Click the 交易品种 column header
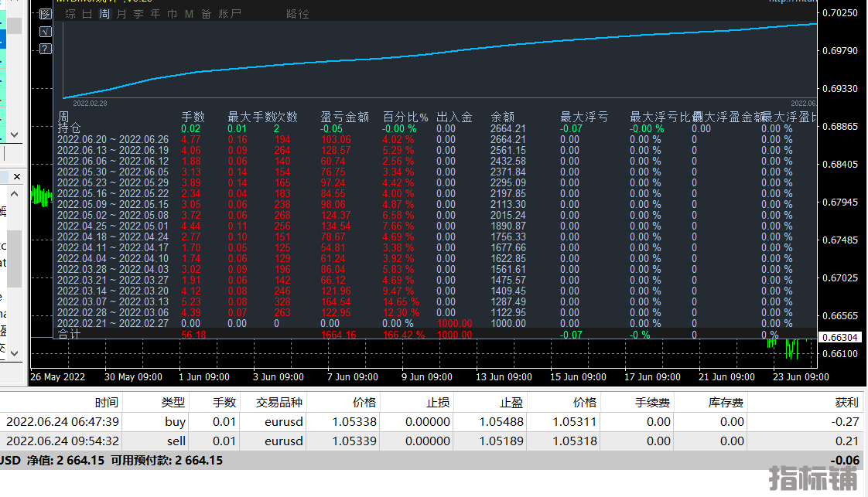The image size is (868, 497). point(279,403)
